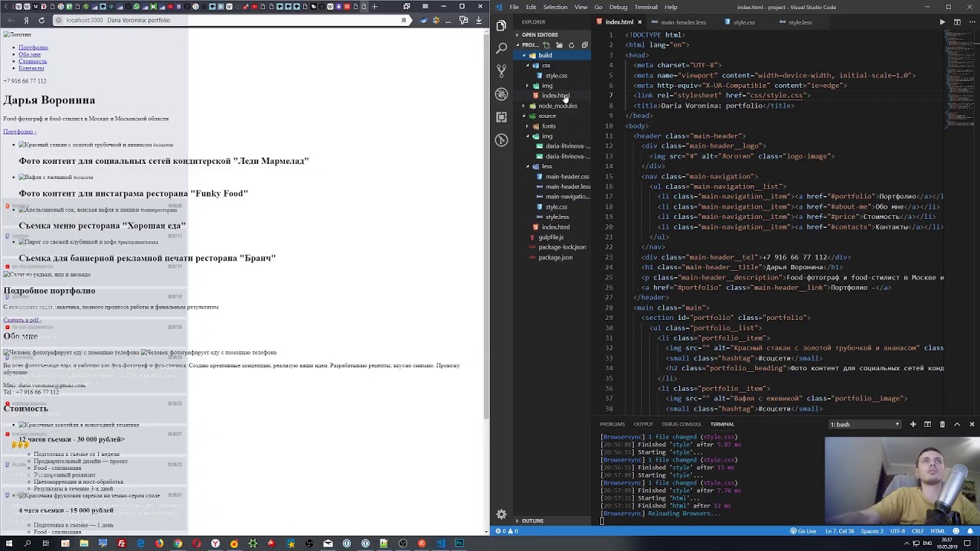
Task: Open the Explorer view in activity bar
Action: coord(501,25)
